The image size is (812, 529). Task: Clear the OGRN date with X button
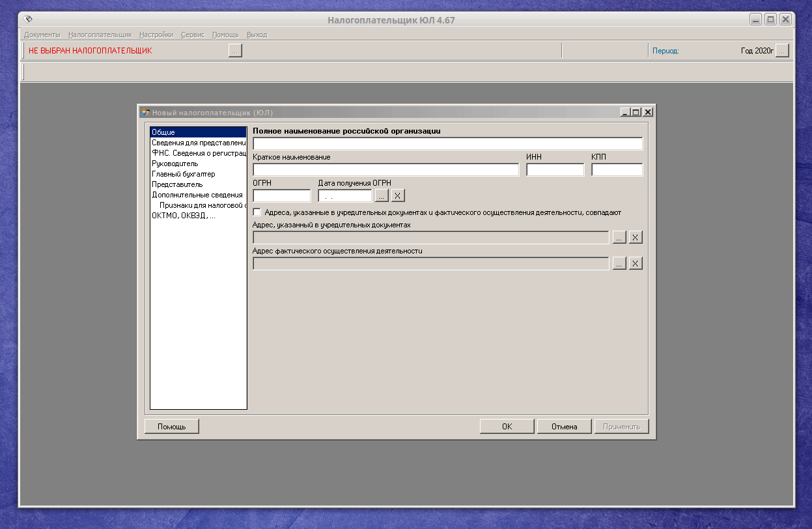pos(398,195)
